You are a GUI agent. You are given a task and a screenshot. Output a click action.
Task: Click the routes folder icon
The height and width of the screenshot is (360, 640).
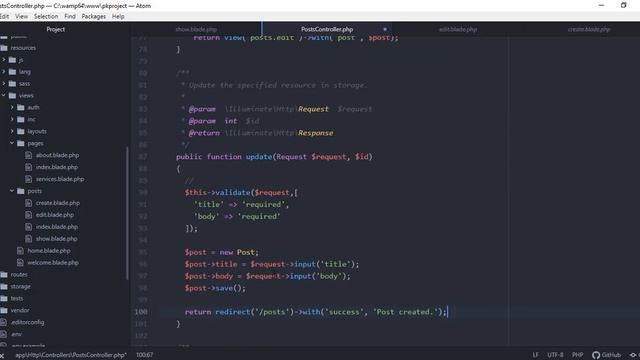[4, 274]
